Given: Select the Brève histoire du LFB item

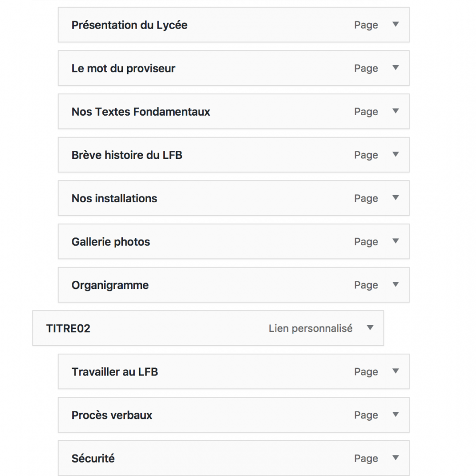Looking at the screenshot, I should pos(127,155).
